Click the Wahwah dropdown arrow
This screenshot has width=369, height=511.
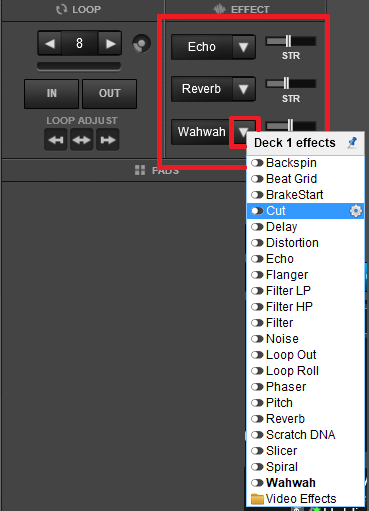[244, 132]
